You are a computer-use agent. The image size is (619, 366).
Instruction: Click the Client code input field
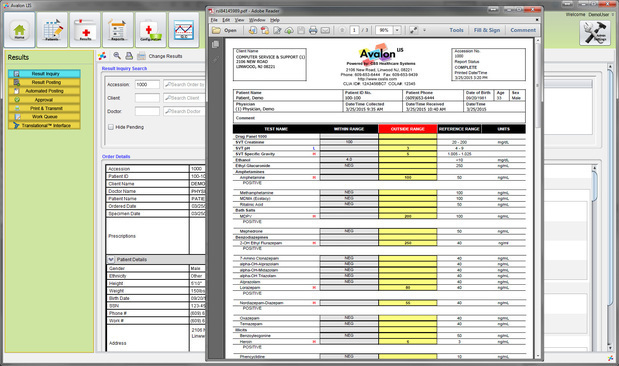pos(147,98)
